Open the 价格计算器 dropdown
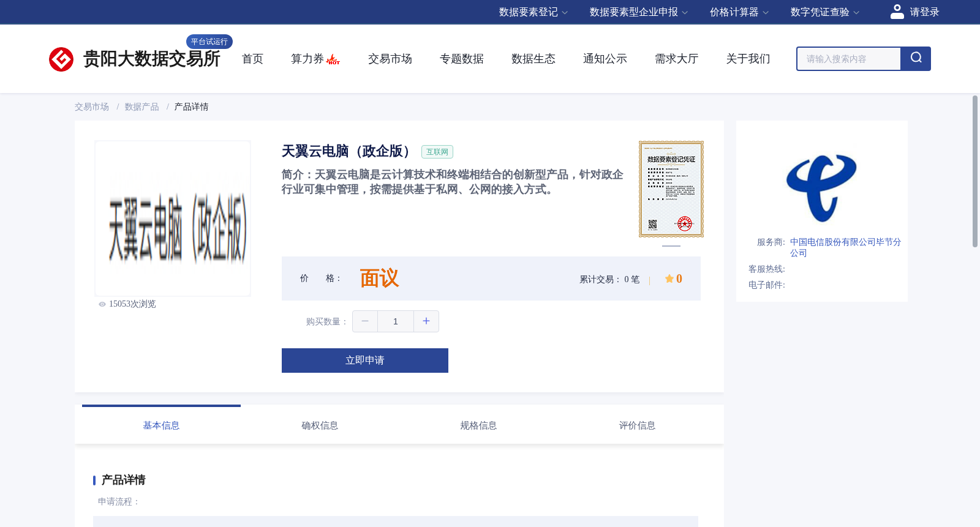980x527 pixels. 739,12
